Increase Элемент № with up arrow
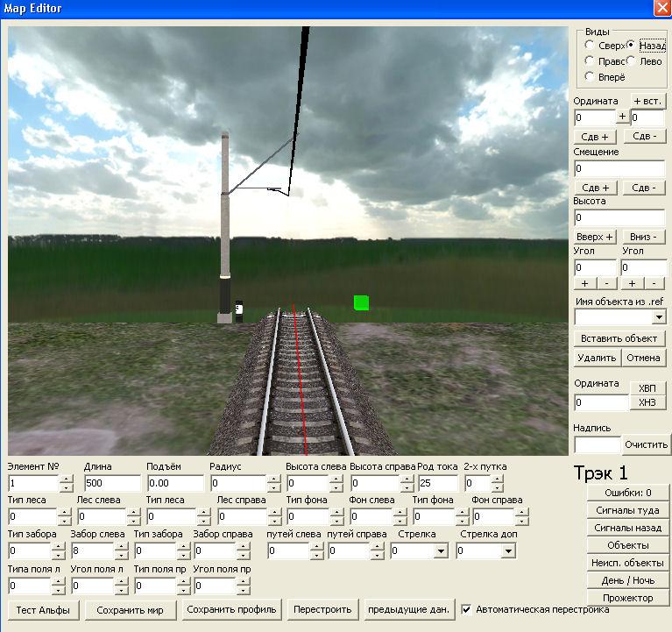 coord(67,479)
